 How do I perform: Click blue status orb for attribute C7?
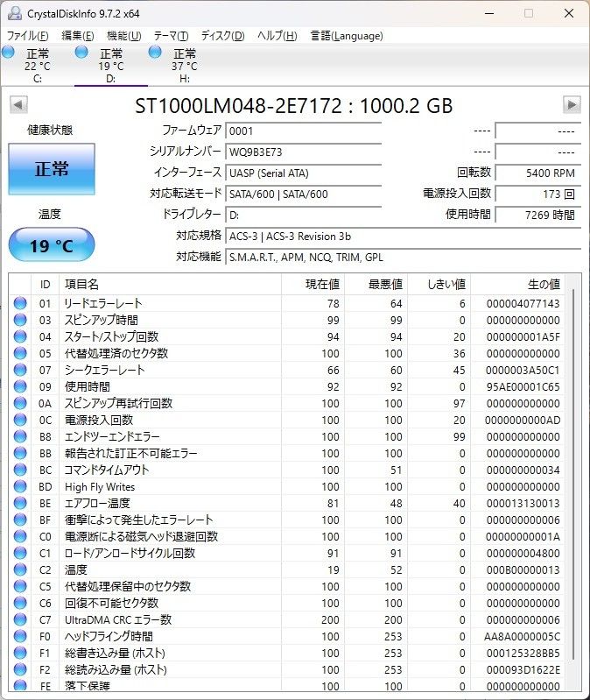pos(20,619)
